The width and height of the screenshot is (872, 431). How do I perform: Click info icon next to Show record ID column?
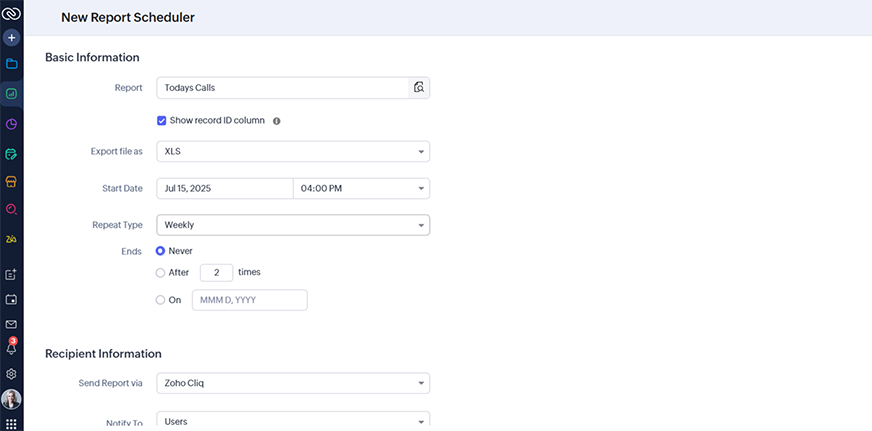coord(276,121)
